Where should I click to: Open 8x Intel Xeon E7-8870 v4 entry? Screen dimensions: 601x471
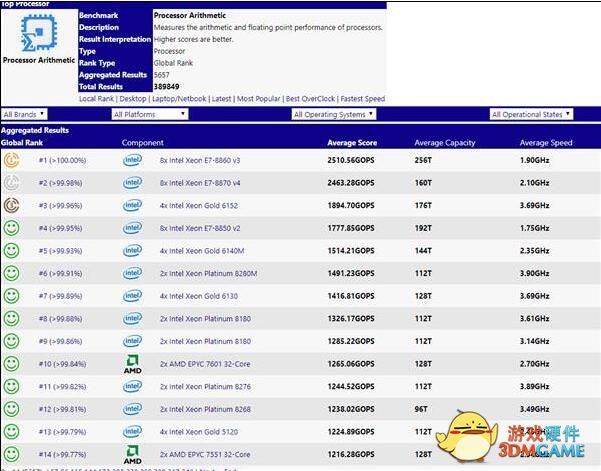[200, 183]
